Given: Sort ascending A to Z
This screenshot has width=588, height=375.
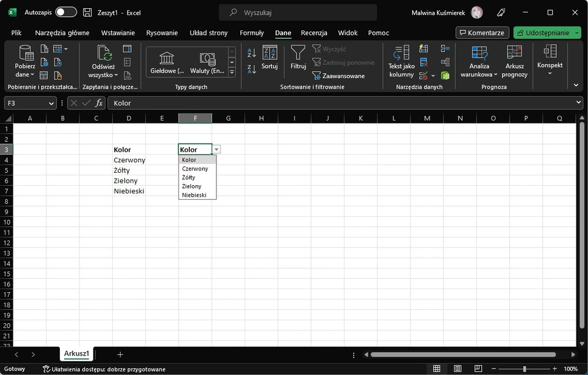Looking at the screenshot, I should (252, 53).
